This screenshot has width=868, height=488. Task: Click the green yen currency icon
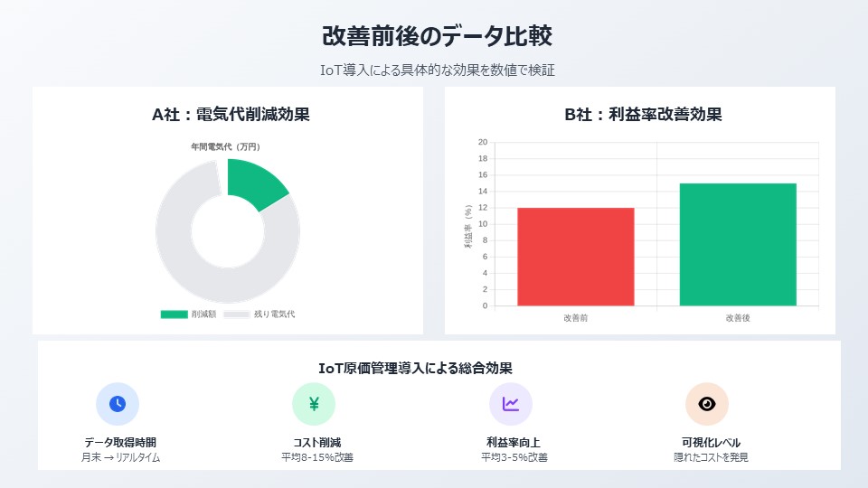pos(314,404)
